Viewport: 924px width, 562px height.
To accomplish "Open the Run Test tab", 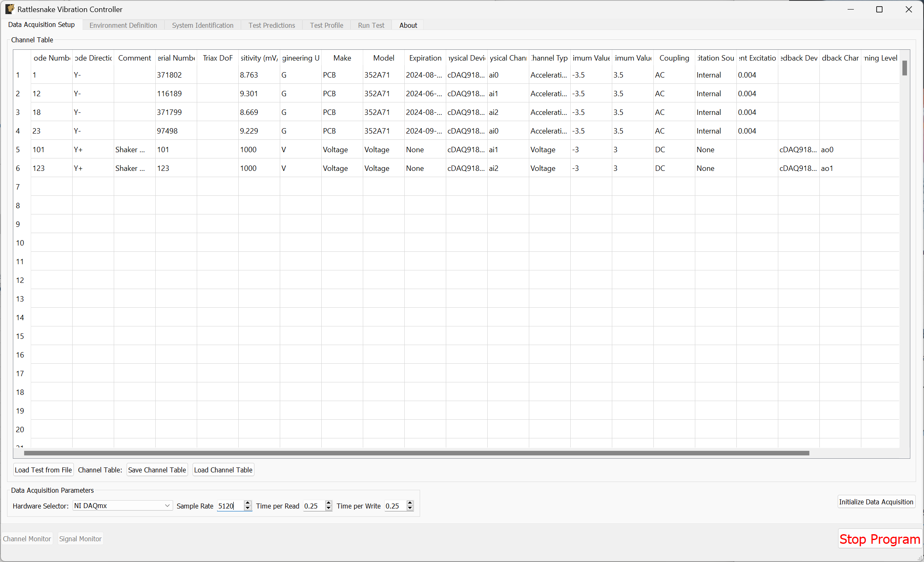I will pos(371,25).
